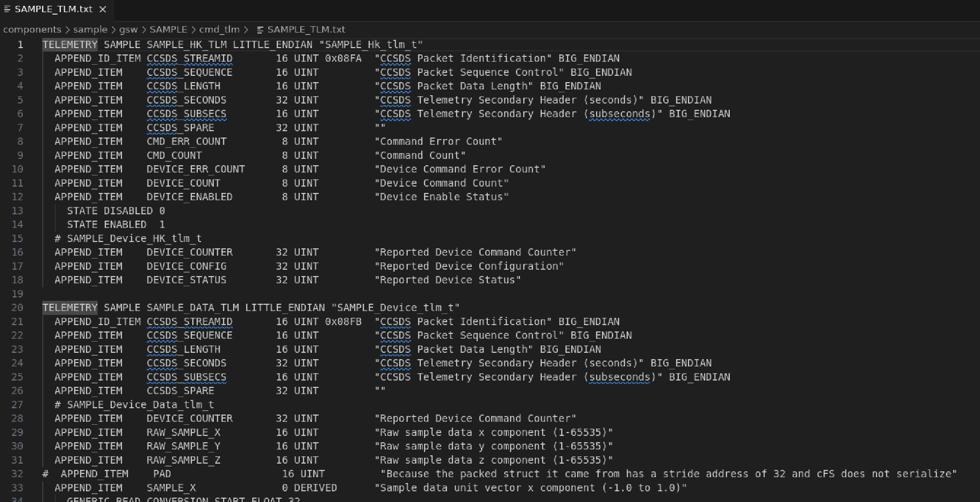Click 'CCSDS_SEQUENCE' on line 3
This screenshot has height=502, width=980.
(x=189, y=72)
